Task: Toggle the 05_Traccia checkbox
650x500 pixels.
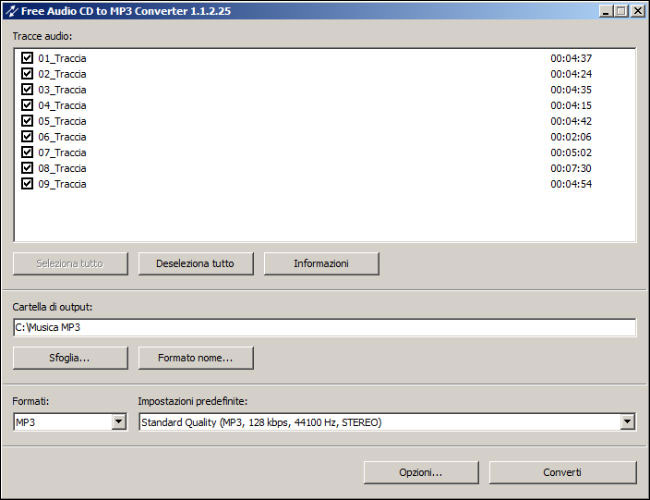Action: pyautogui.click(x=27, y=121)
